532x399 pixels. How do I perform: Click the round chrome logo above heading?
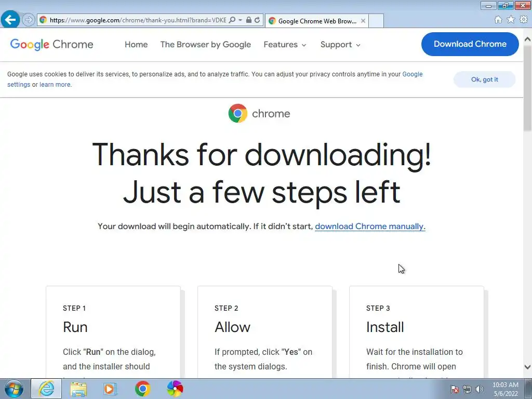[x=238, y=113]
